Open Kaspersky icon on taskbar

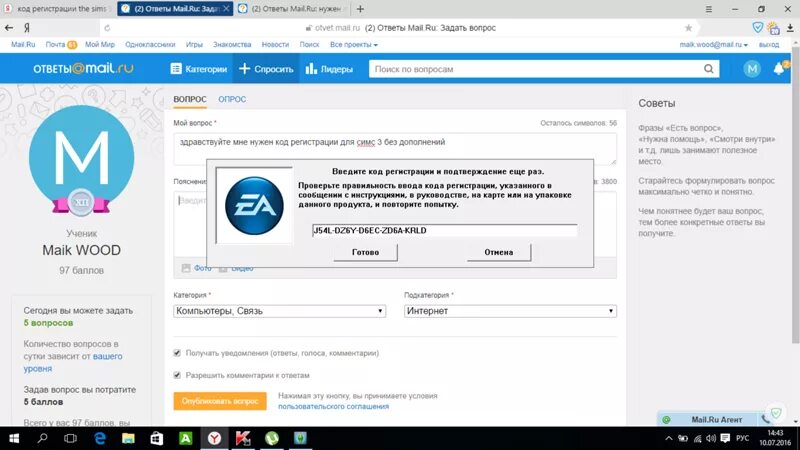243,438
